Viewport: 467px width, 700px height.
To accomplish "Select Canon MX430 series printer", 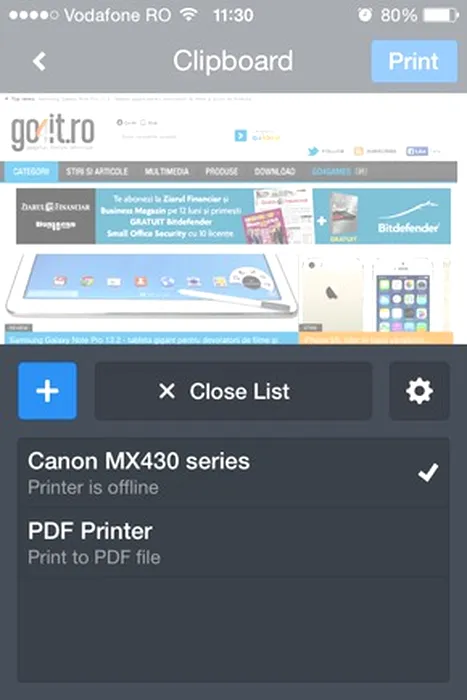I will tap(233, 472).
